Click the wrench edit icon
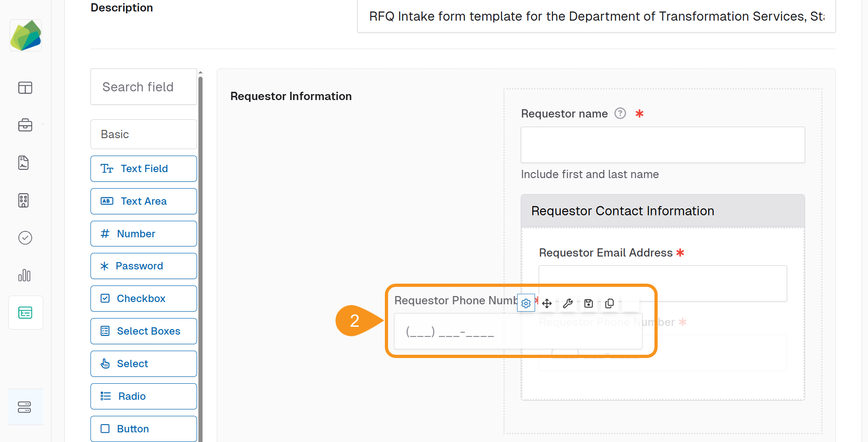Screen dimensions: 868x442 [x=568, y=303]
